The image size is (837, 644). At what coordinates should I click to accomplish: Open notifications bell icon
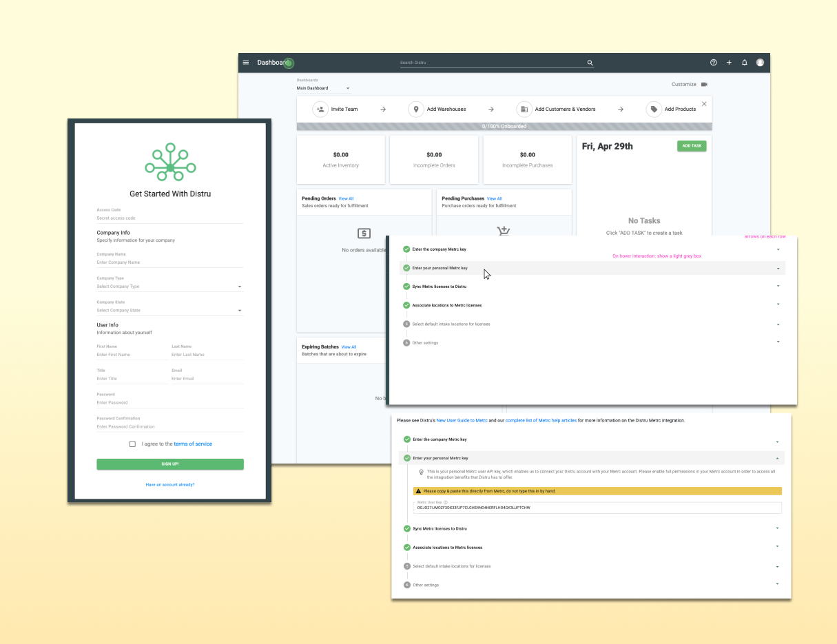745,63
